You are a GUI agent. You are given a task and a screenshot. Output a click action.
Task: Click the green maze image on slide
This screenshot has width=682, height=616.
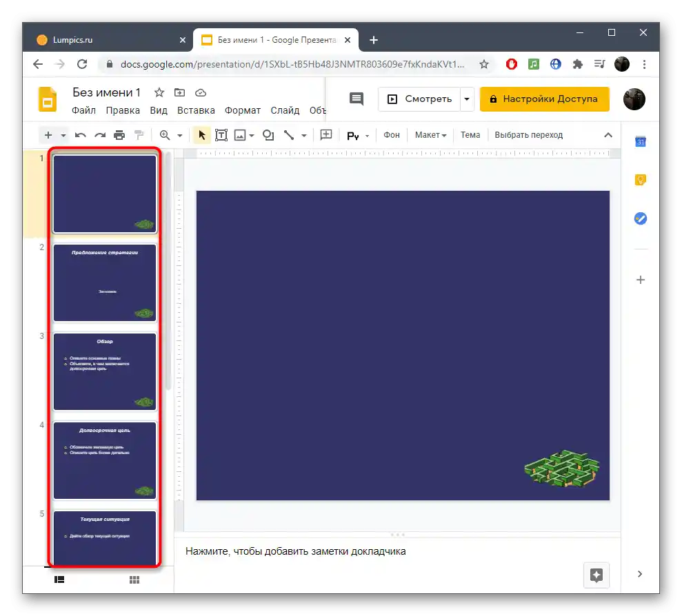pos(562,469)
